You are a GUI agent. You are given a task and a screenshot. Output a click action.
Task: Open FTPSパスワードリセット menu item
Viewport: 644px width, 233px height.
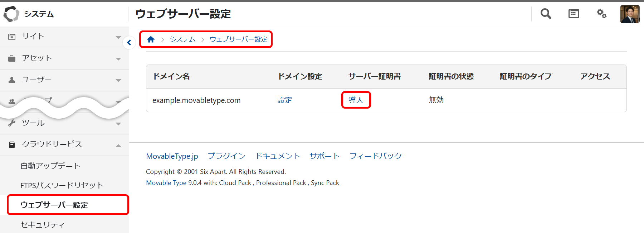click(62, 185)
